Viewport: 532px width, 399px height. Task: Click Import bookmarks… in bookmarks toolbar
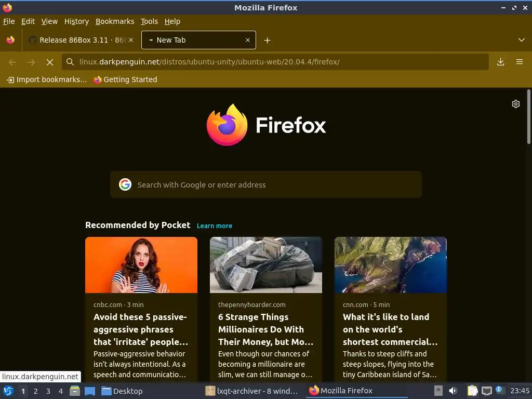pos(47,79)
